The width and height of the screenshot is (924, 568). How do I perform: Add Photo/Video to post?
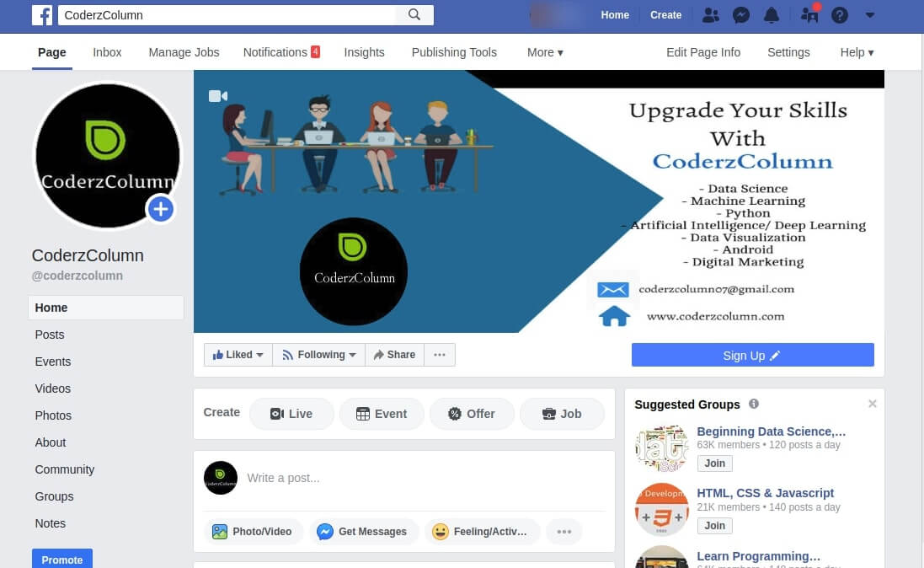pyautogui.click(x=253, y=532)
